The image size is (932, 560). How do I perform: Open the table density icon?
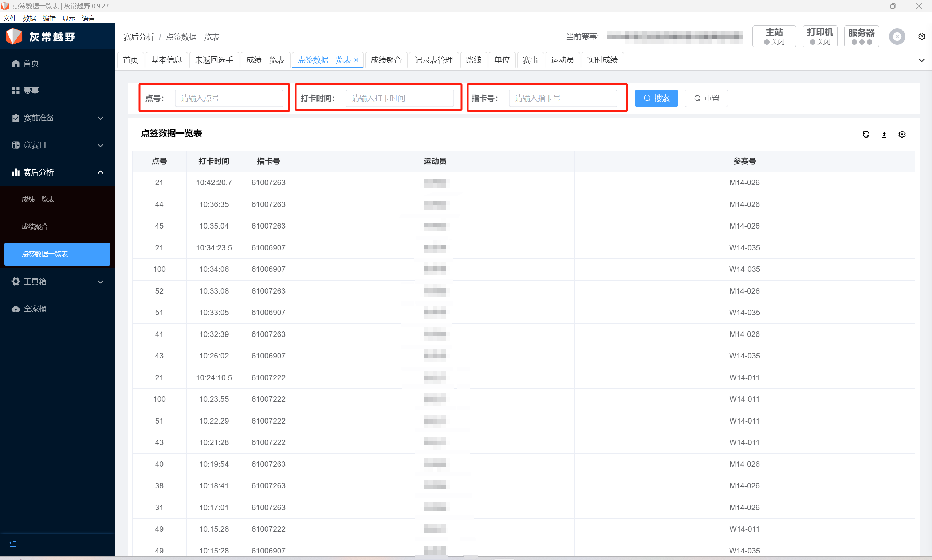click(884, 134)
